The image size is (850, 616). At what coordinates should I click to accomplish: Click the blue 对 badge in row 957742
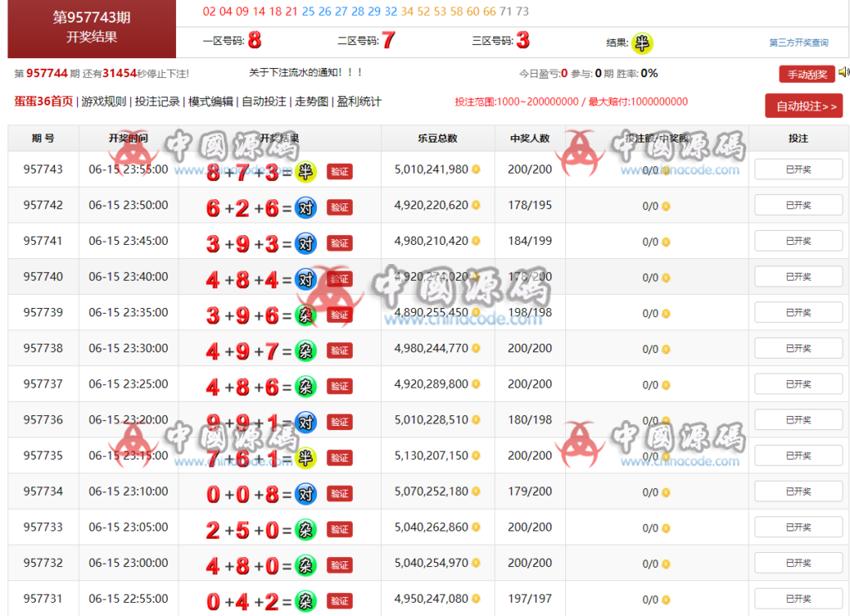point(305,208)
